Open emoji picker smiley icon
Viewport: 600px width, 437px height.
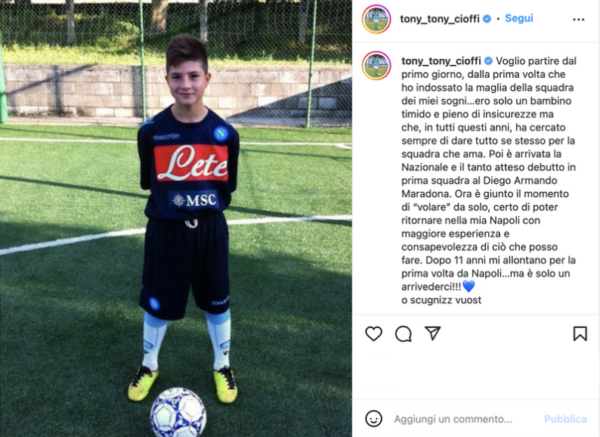click(x=373, y=419)
